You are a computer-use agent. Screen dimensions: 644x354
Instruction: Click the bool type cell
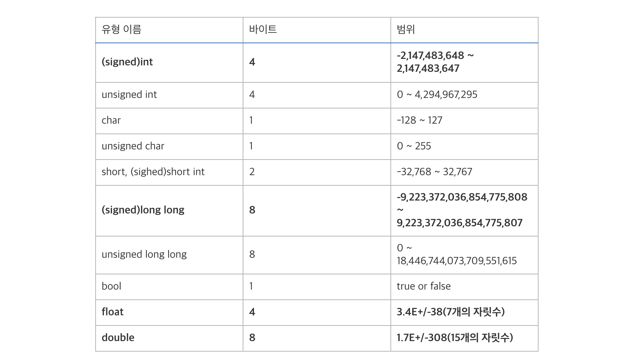[169, 287]
